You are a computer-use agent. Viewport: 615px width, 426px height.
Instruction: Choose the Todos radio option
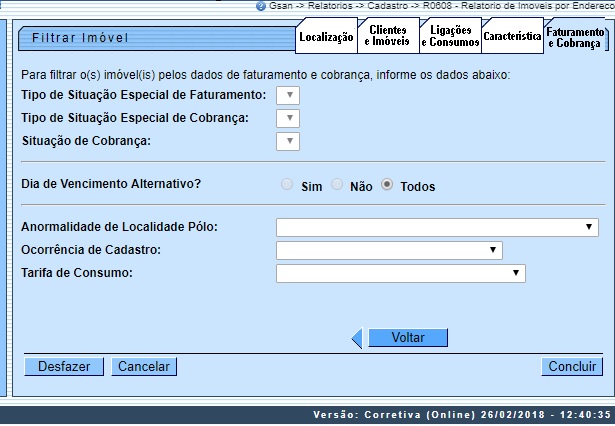tap(387, 186)
